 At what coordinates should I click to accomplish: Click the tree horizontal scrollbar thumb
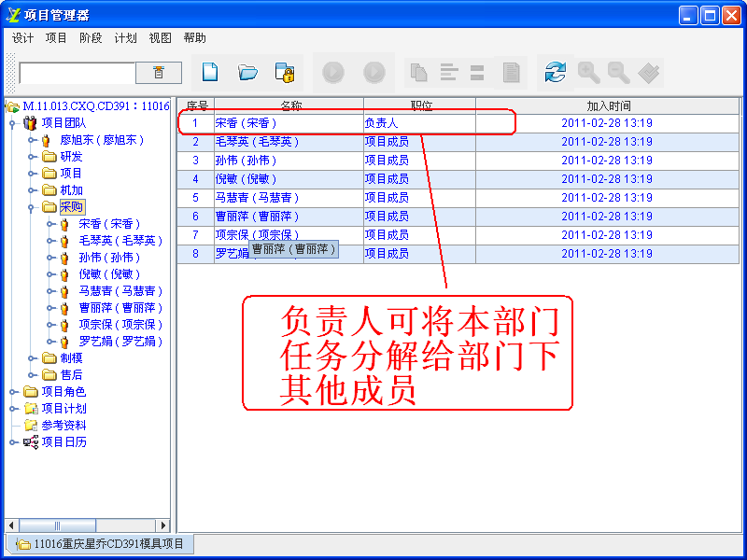(57, 525)
